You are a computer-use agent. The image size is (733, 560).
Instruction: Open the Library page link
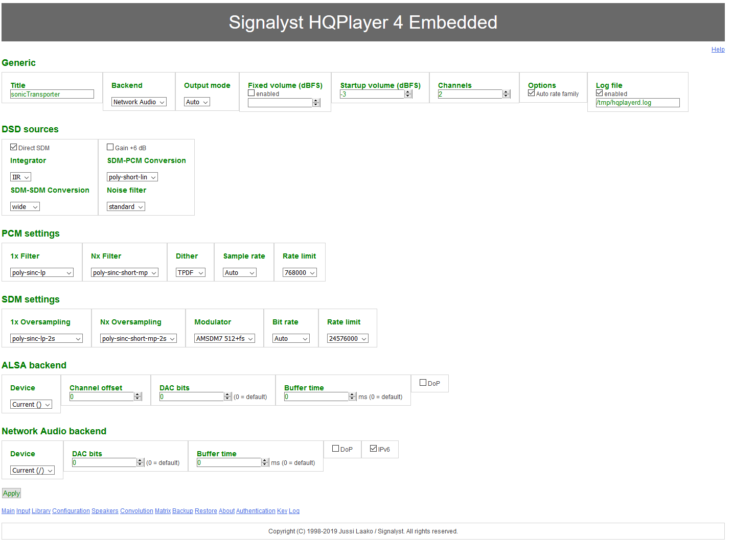[x=41, y=511]
